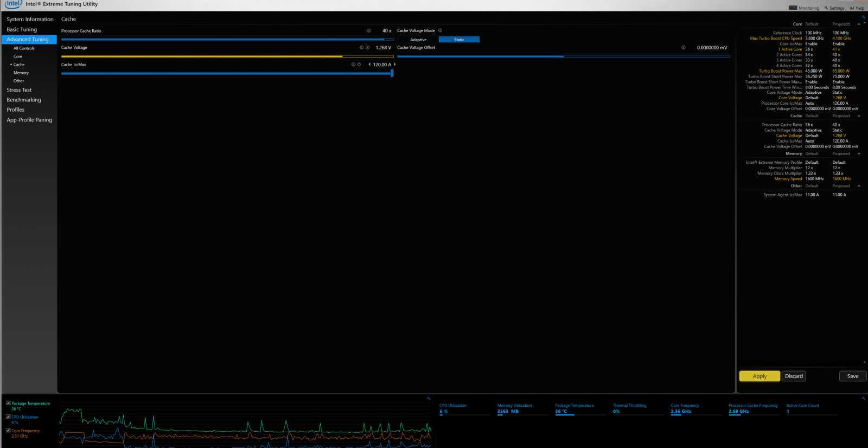This screenshot has height=448, width=868.
Task: Collapse the Core section in summary panel
Action: [859, 24]
